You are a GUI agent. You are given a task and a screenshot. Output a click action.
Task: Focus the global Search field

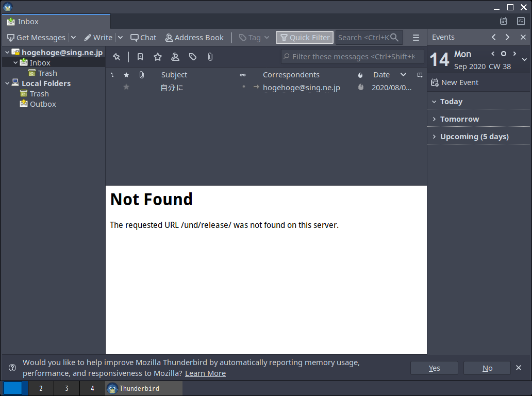point(369,37)
